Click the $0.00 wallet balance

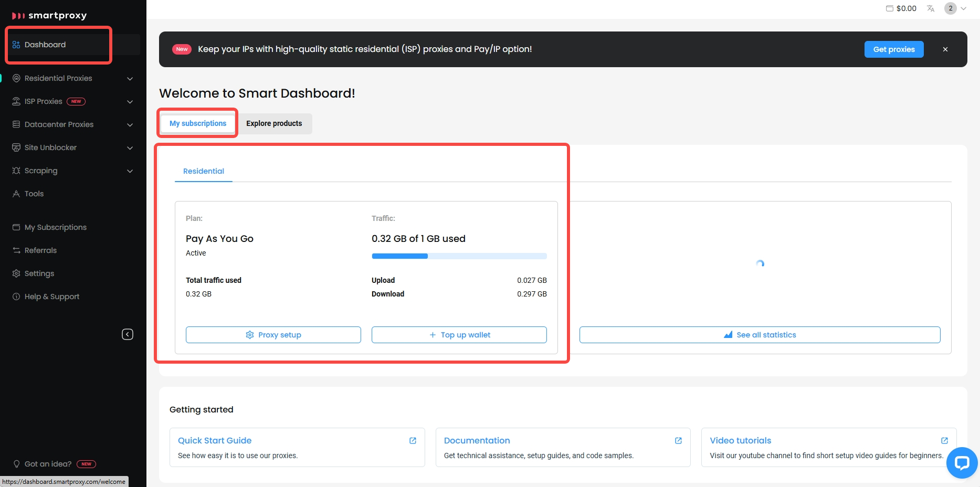tap(907, 8)
